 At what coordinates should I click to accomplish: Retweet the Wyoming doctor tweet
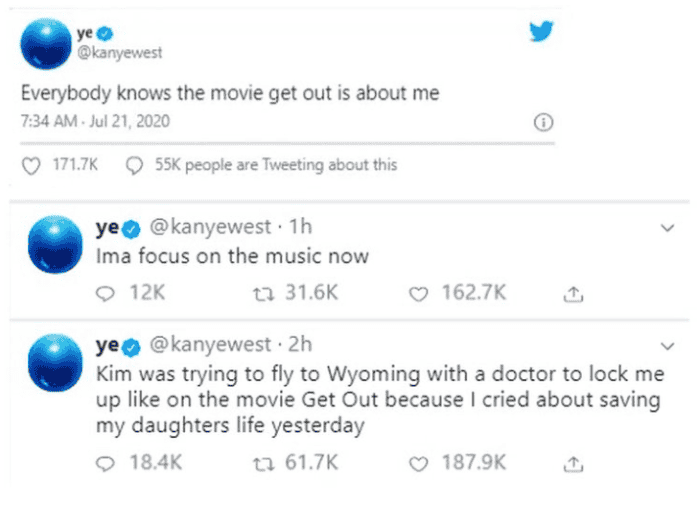(264, 463)
